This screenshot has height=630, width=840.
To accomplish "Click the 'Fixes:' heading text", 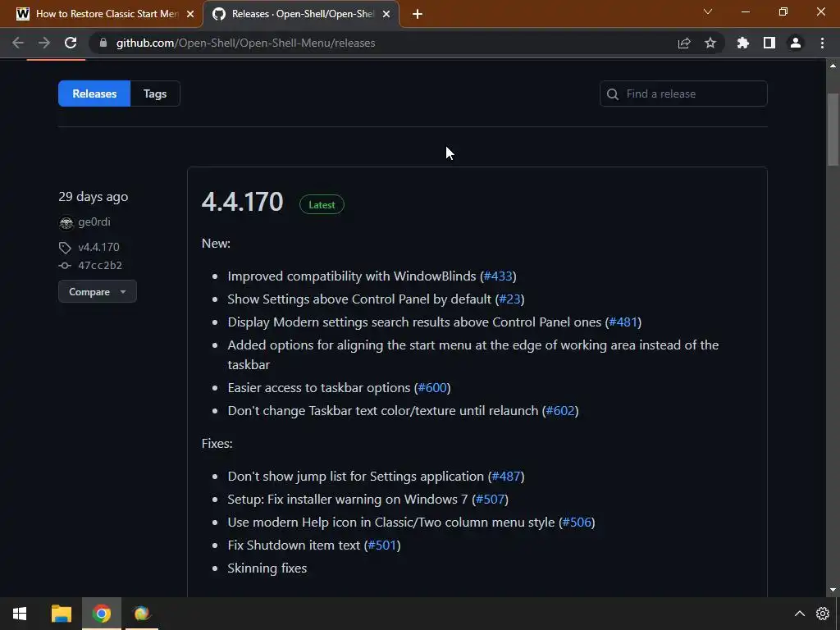I will coord(217,444).
